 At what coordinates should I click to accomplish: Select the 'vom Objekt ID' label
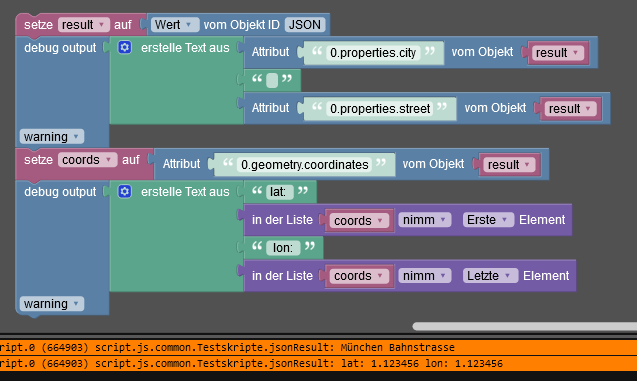point(242,25)
